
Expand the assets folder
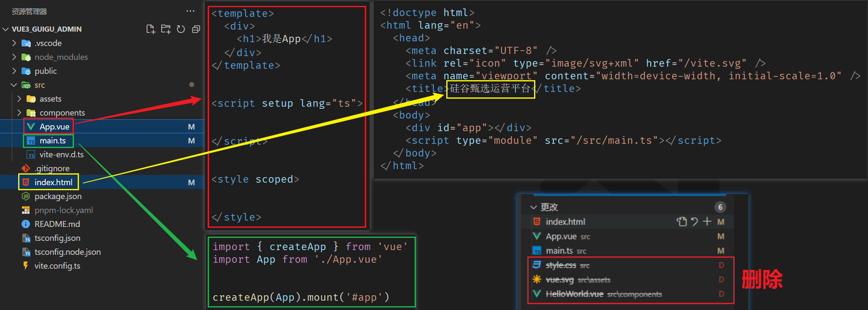[19, 99]
